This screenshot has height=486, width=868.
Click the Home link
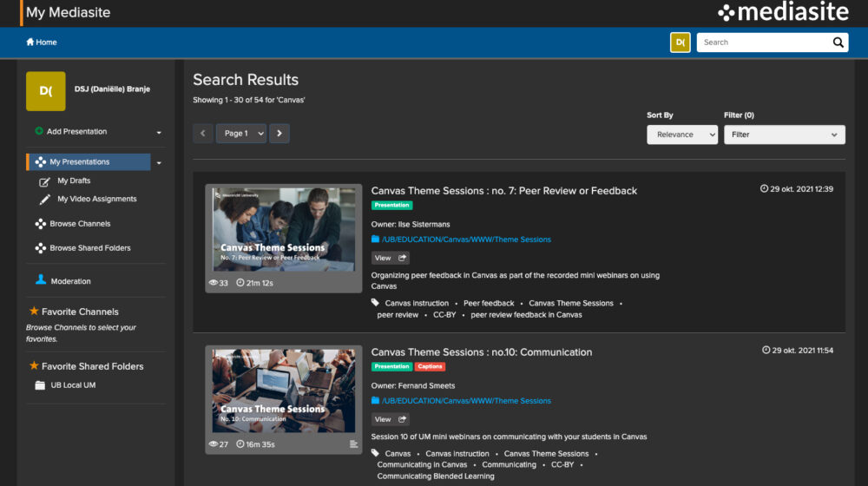click(42, 42)
